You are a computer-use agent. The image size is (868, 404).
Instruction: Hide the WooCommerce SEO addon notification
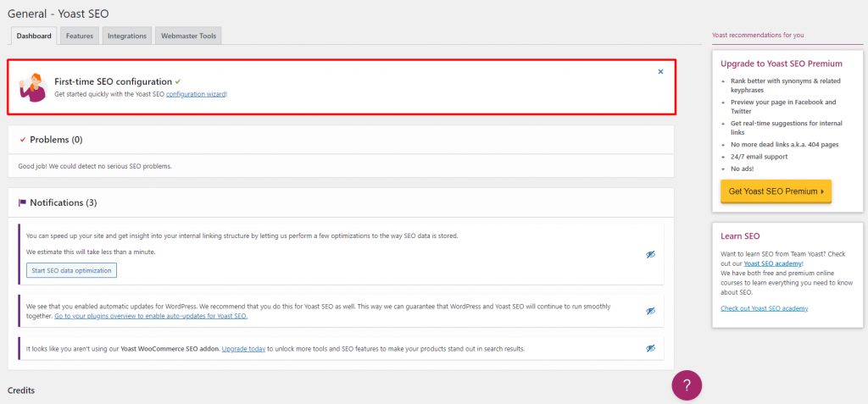pyautogui.click(x=650, y=348)
